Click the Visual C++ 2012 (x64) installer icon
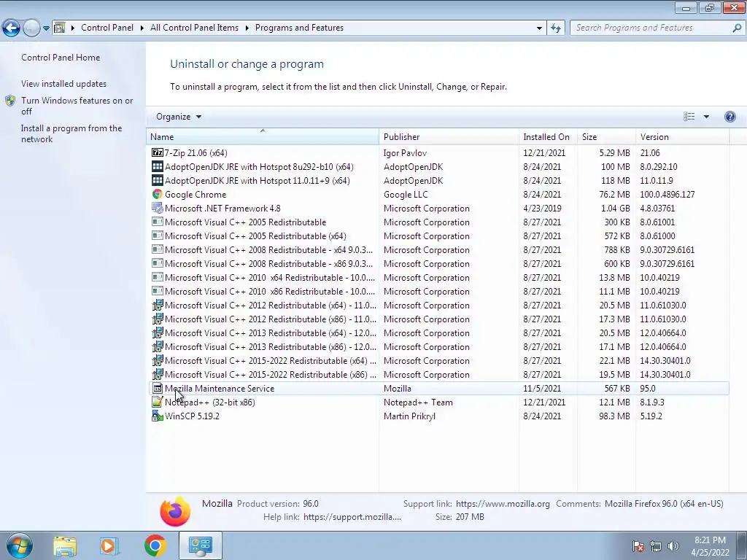Image resolution: width=747 pixels, height=560 pixels. coord(158,306)
